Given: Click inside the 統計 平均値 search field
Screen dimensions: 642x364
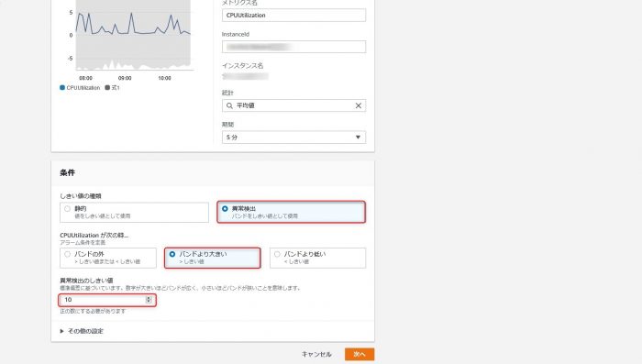Looking at the screenshot, I should 293,105.
